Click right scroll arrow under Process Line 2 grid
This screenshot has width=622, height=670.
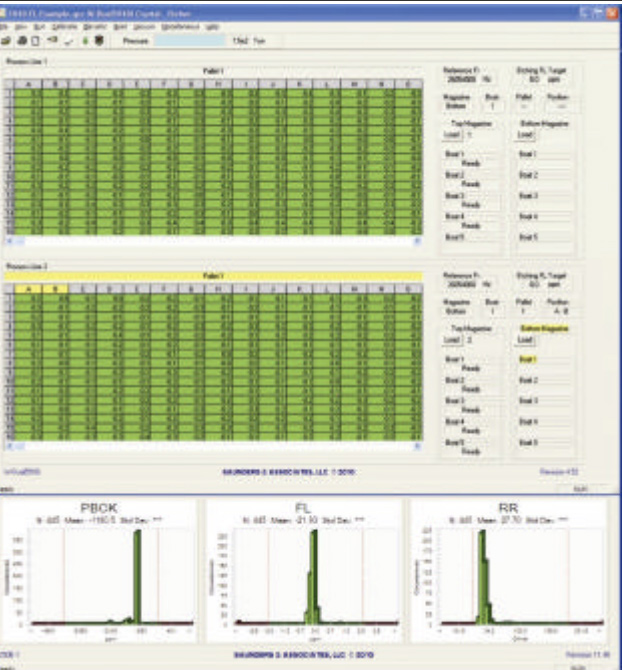(x=417, y=446)
